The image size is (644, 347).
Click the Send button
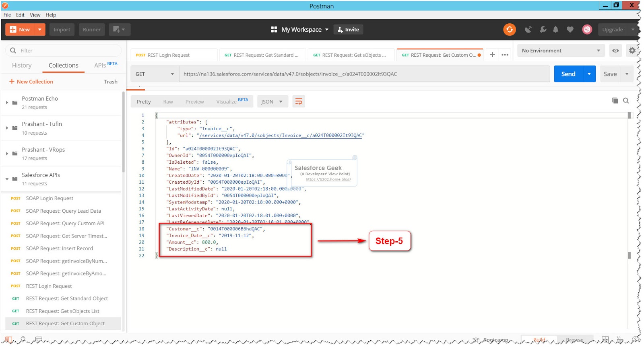(x=568, y=74)
